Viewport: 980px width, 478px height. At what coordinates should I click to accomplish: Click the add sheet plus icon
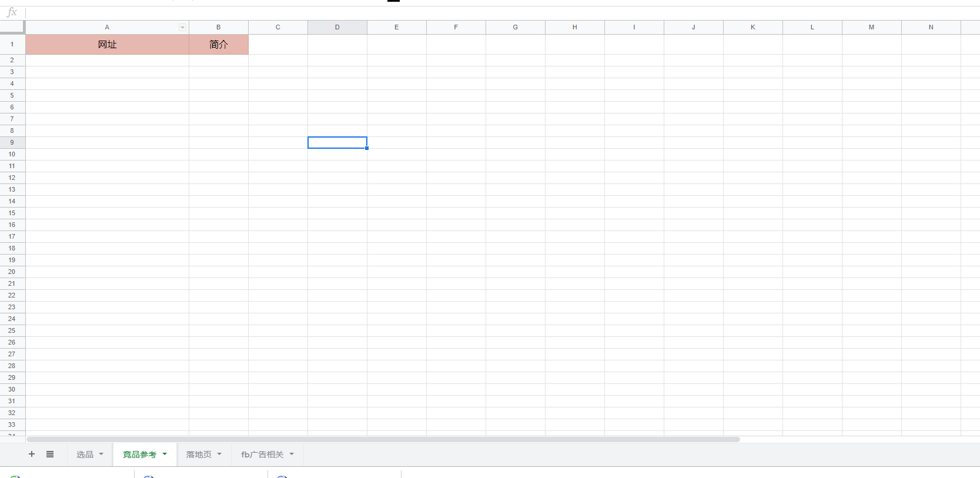pos(32,454)
